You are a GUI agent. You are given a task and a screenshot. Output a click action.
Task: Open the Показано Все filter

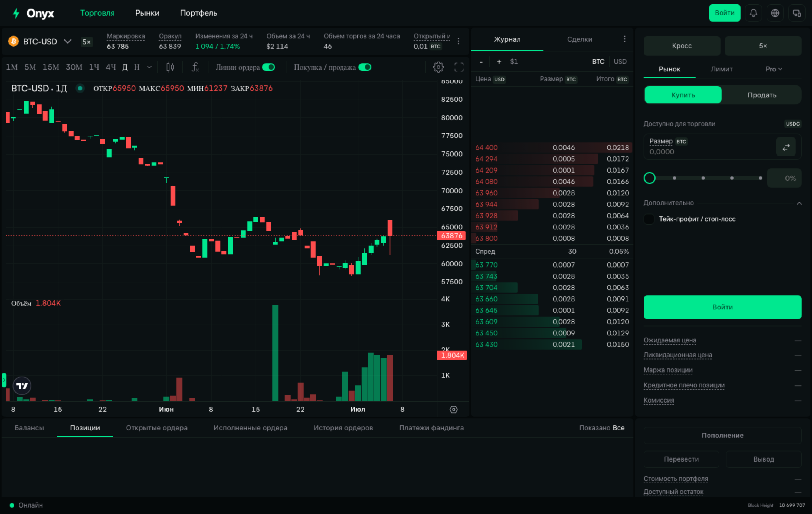coord(602,428)
